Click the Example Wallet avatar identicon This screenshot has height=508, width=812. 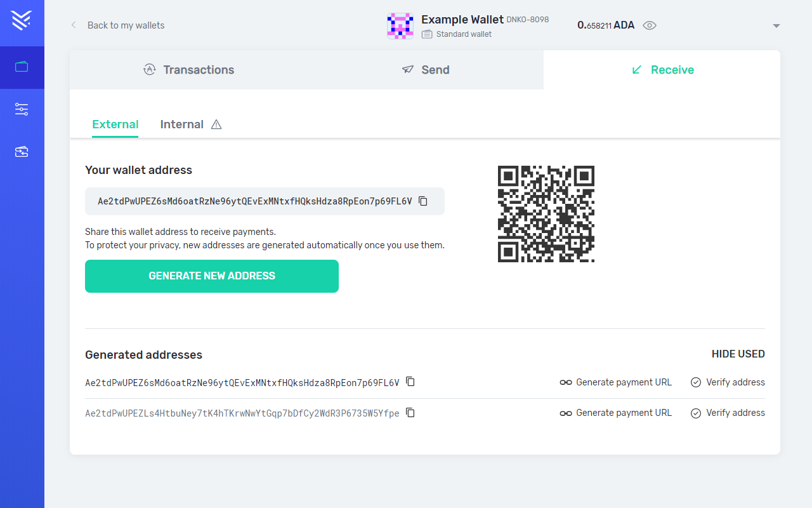click(x=400, y=26)
